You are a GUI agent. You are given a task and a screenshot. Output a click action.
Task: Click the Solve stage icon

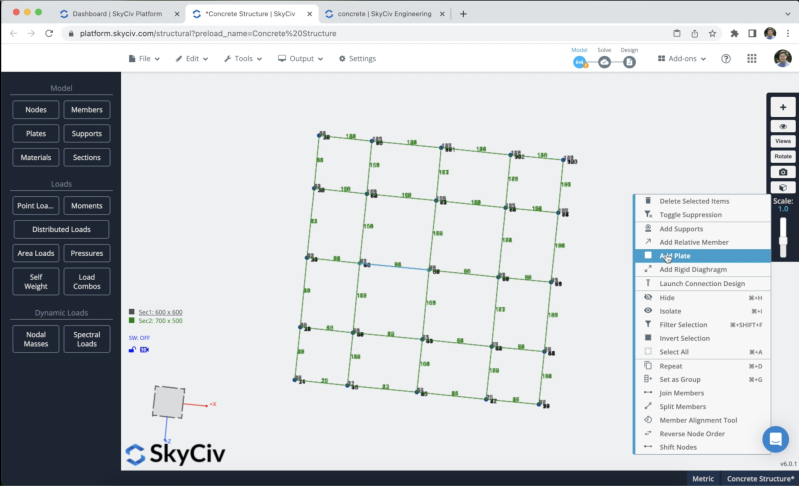pyautogui.click(x=604, y=62)
